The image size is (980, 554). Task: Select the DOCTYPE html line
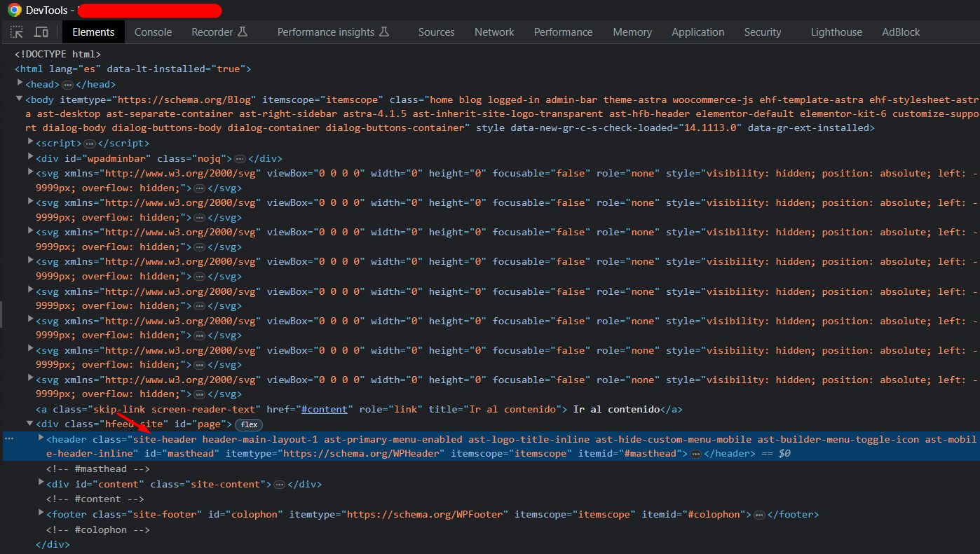coord(58,54)
